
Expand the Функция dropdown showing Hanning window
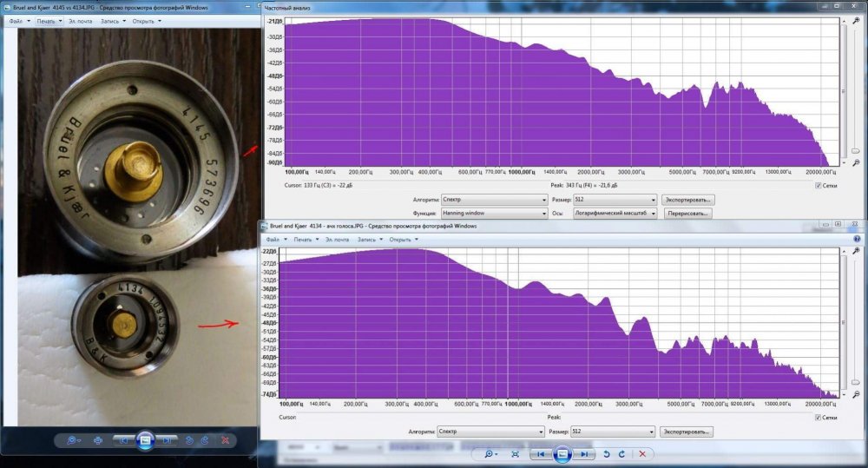pyautogui.click(x=492, y=213)
